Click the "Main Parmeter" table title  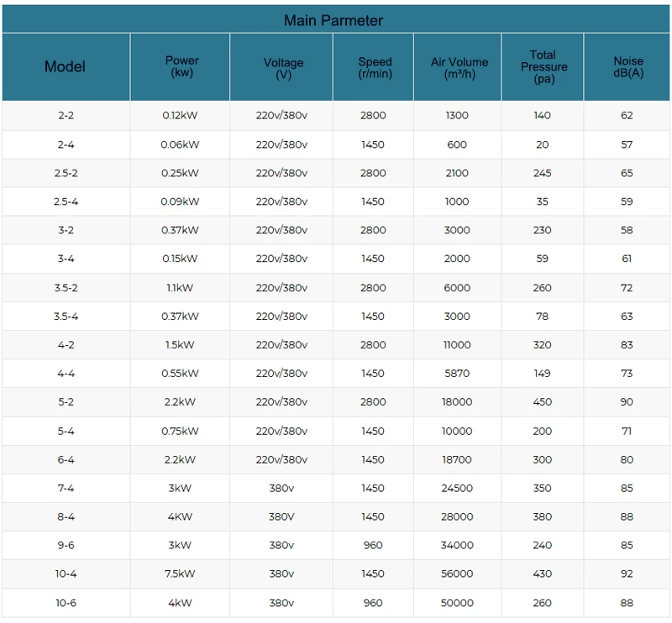click(333, 20)
